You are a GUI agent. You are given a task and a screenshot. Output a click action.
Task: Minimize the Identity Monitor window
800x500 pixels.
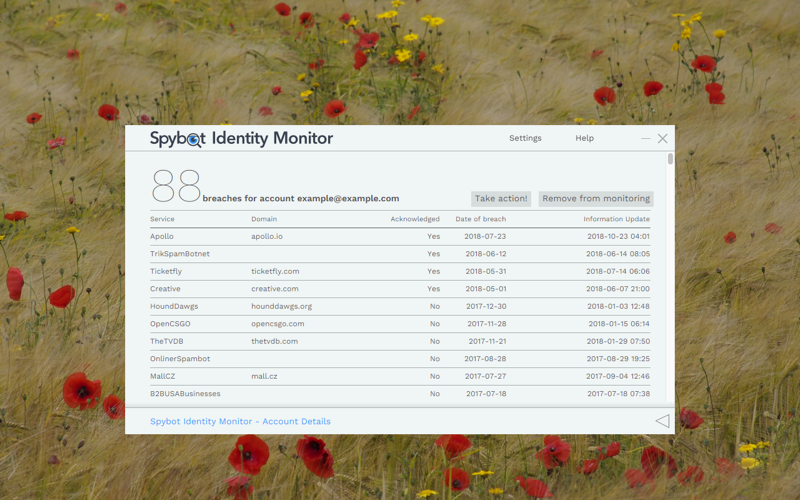[646, 139]
